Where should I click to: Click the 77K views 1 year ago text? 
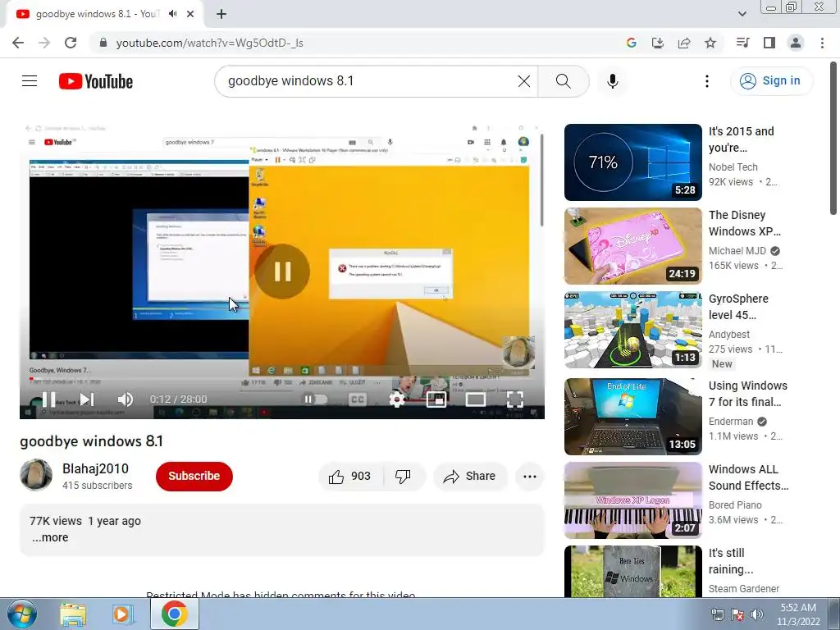pyautogui.click(x=85, y=521)
